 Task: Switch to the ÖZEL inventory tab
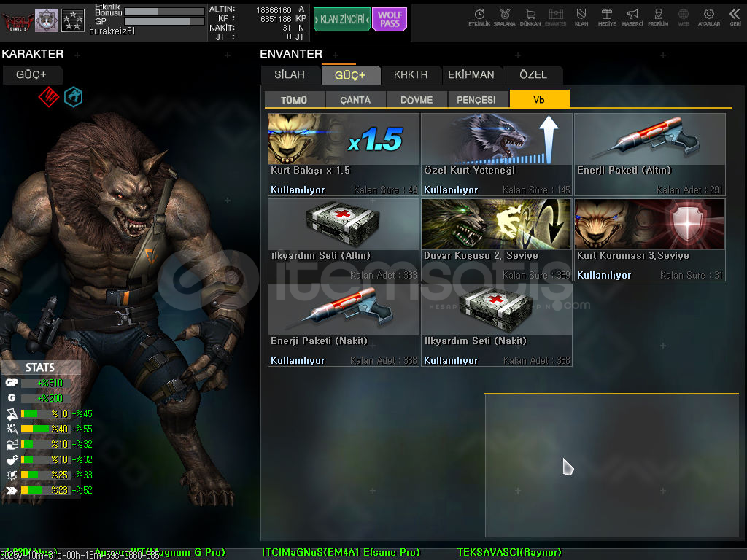tap(533, 75)
